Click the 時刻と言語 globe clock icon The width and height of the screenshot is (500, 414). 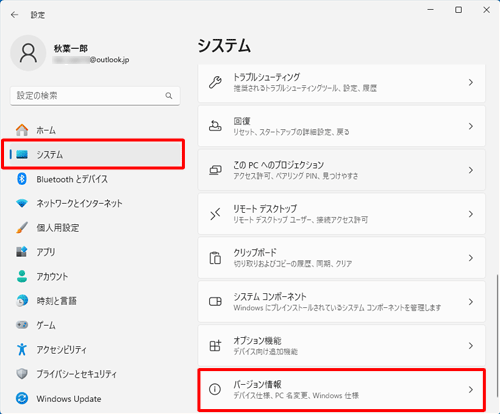click(x=22, y=301)
